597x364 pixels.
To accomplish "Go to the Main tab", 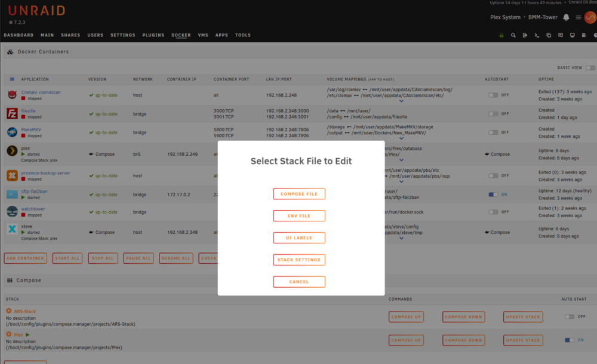I will [47, 35].
